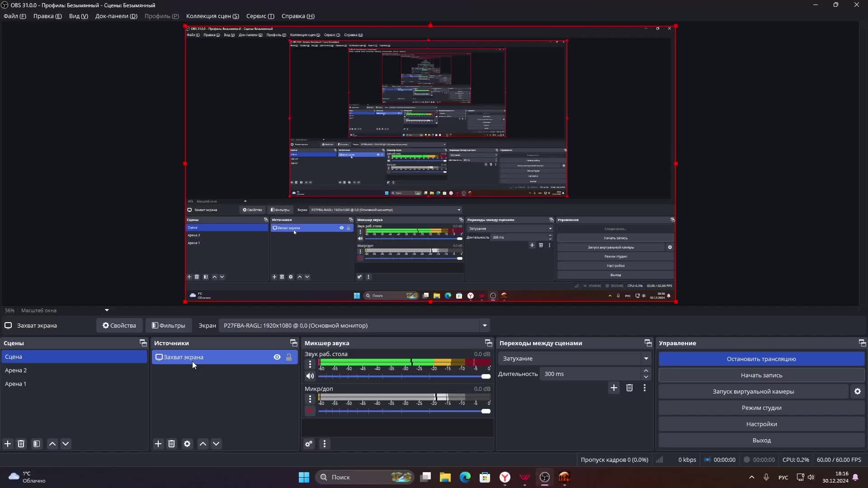This screenshot has width=868, height=488.
Task: Add a transition with plus icon
Action: tap(614, 388)
